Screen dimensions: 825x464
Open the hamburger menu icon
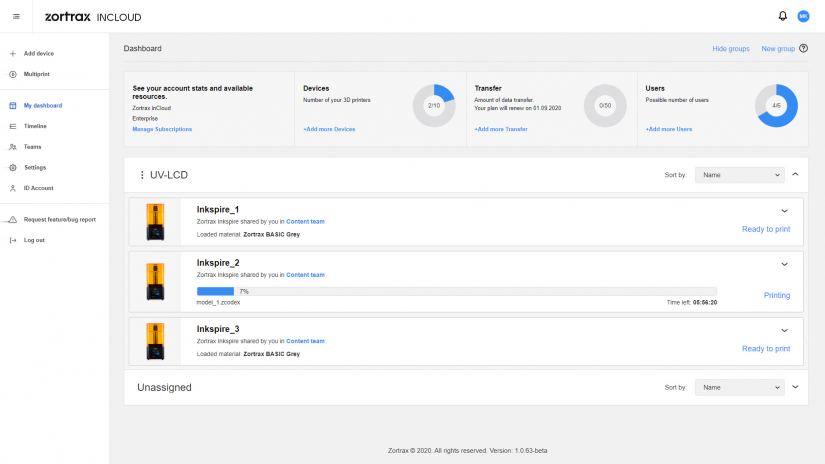pos(16,17)
